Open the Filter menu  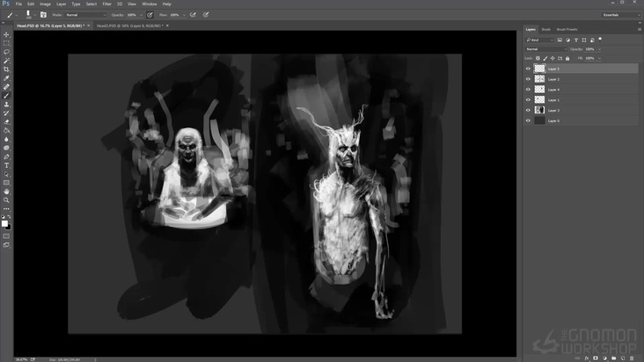click(106, 4)
